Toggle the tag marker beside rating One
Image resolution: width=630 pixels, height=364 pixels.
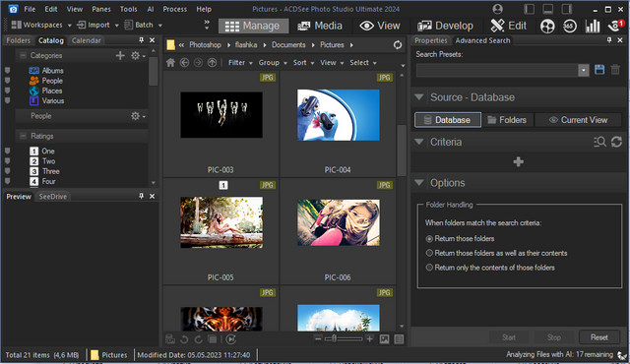tap(7, 152)
